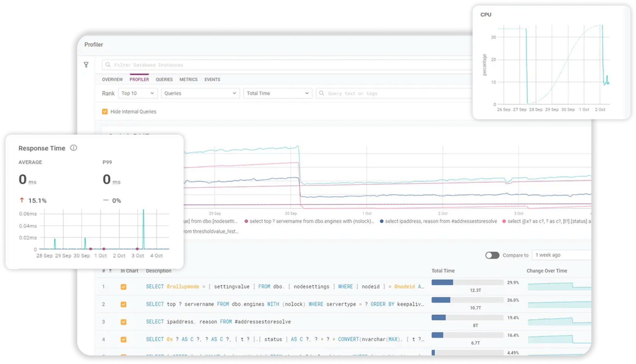This screenshot has width=636, height=364.
Task: Uncheck In Chart for query row 2
Action: click(124, 304)
